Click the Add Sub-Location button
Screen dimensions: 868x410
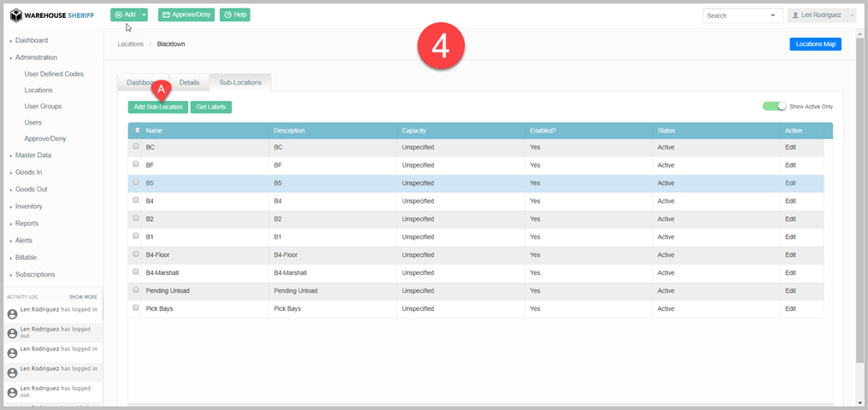(158, 107)
